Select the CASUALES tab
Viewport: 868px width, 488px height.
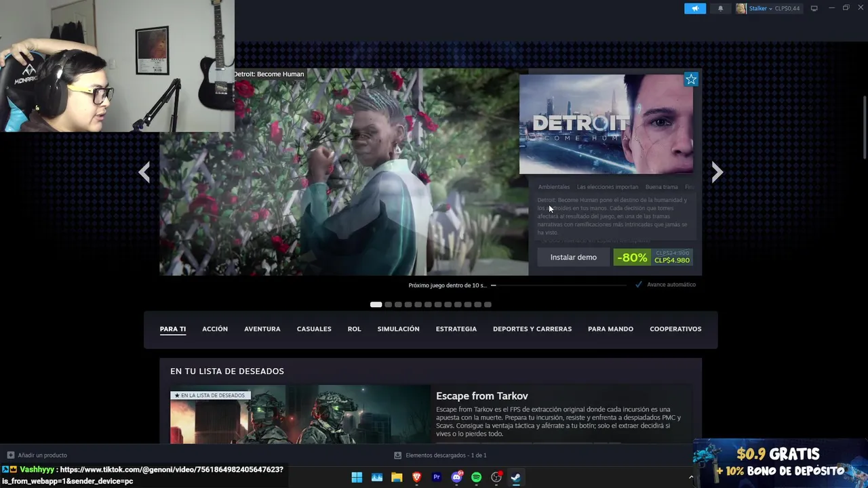tap(314, 329)
